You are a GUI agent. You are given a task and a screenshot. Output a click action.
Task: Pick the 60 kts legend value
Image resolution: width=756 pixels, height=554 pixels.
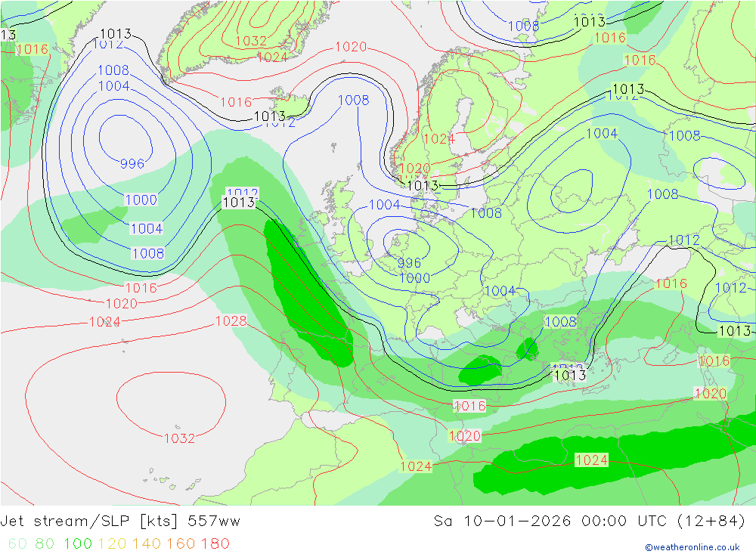(17, 543)
